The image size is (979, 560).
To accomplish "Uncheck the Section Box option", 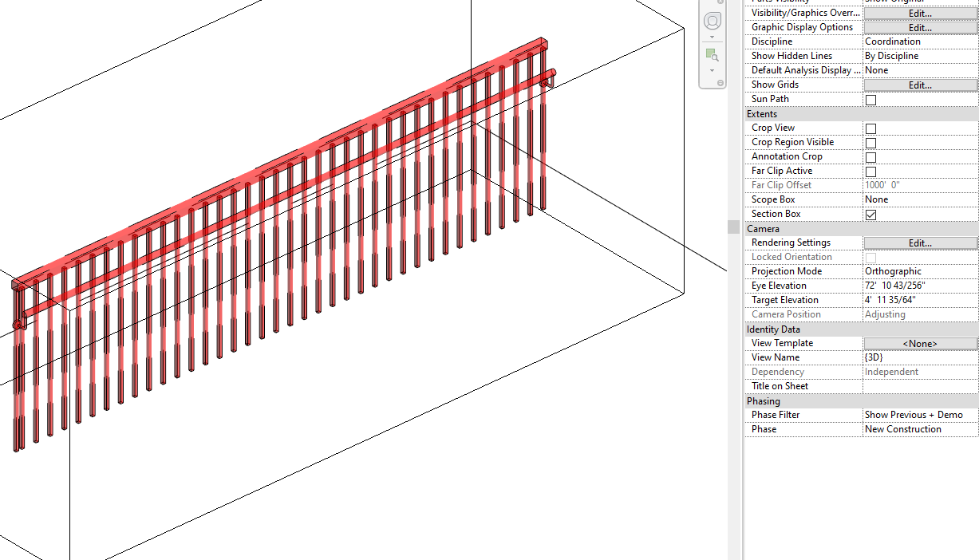I will (870, 214).
